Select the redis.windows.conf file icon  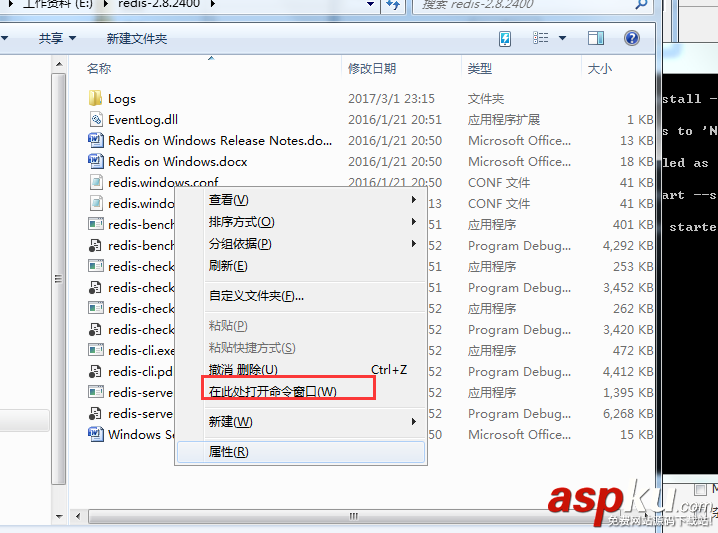pos(95,182)
